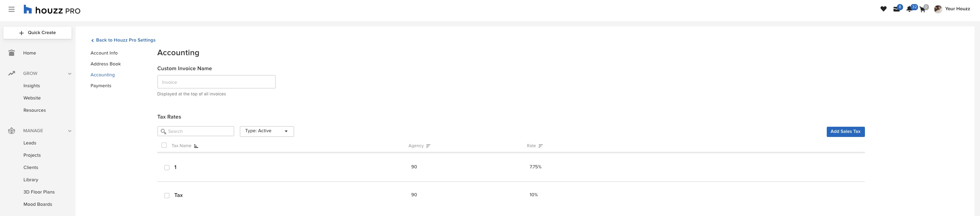Click the favorites heart icon
The image size is (980, 216).
[883, 9]
